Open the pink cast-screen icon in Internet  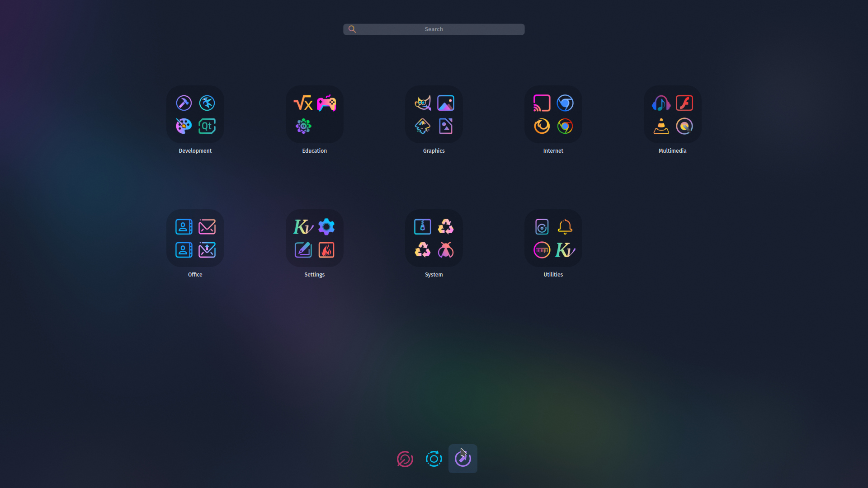coord(542,103)
